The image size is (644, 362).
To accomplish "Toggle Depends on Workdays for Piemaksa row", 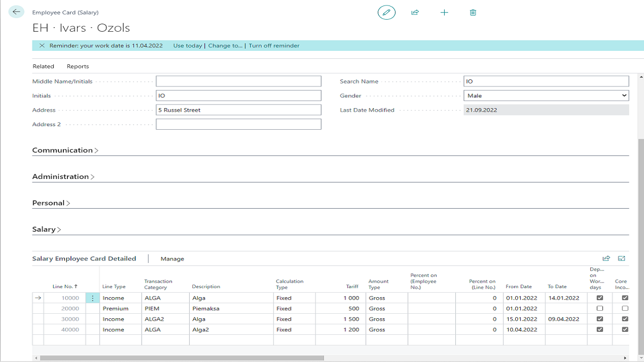I will tap(600, 308).
